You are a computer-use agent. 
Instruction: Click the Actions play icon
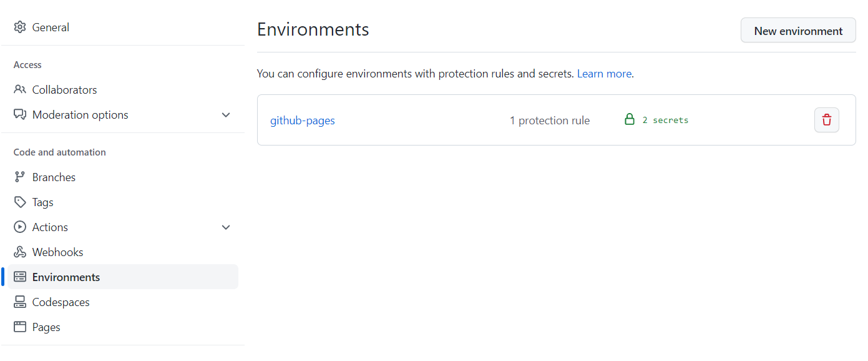(x=20, y=227)
